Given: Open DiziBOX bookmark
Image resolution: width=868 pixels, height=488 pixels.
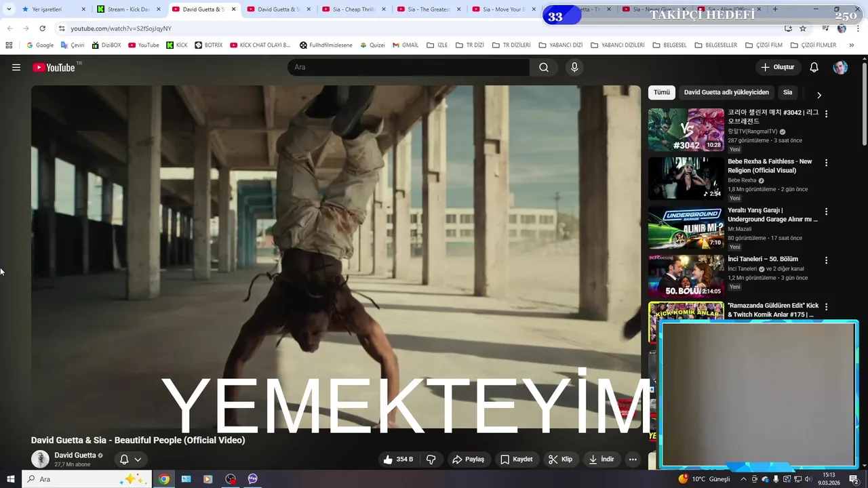Looking at the screenshot, I should [106, 45].
